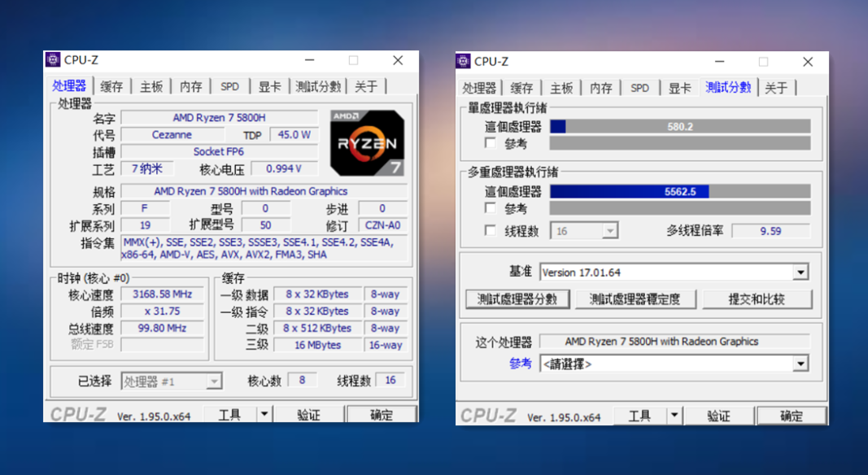Toggle the 线程数 checkbox

click(x=488, y=230)
